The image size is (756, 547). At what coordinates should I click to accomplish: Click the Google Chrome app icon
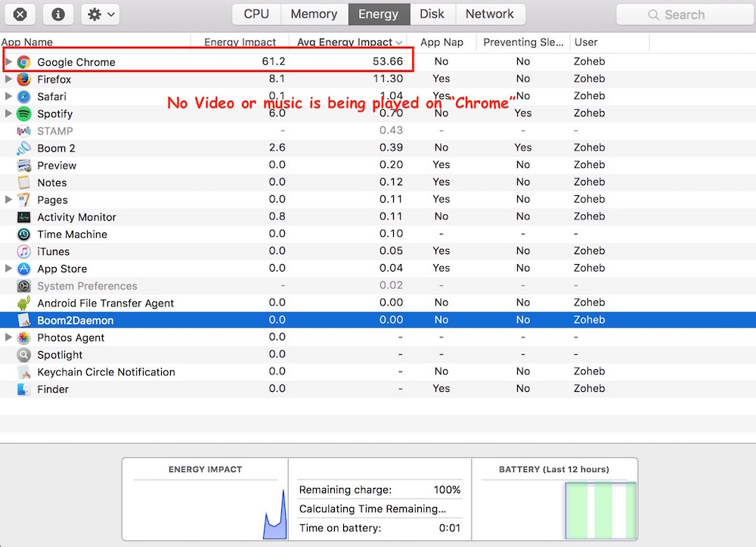pyautogui.click(x=24, y=62)
